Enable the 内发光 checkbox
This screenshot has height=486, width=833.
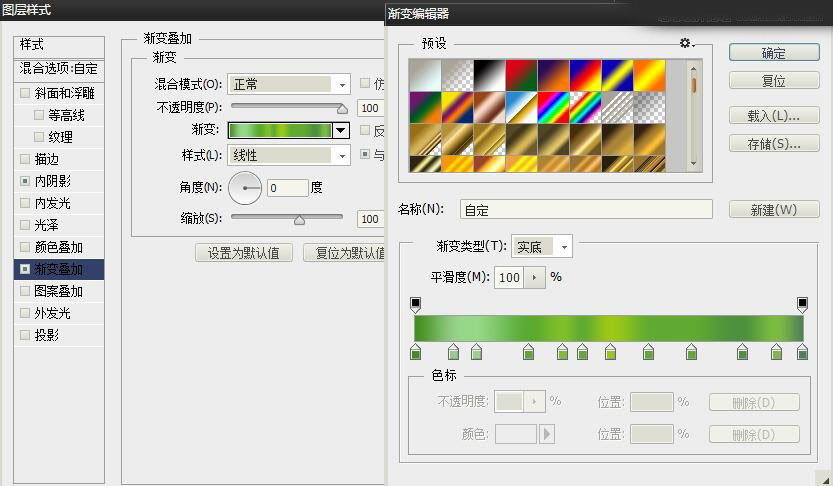pyautogui.click(x=24, y=203)
